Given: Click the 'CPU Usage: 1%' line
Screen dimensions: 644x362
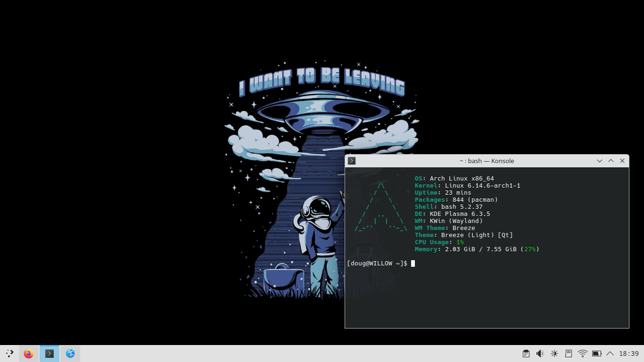Looking at the screenshot, I should pos(439,242).
